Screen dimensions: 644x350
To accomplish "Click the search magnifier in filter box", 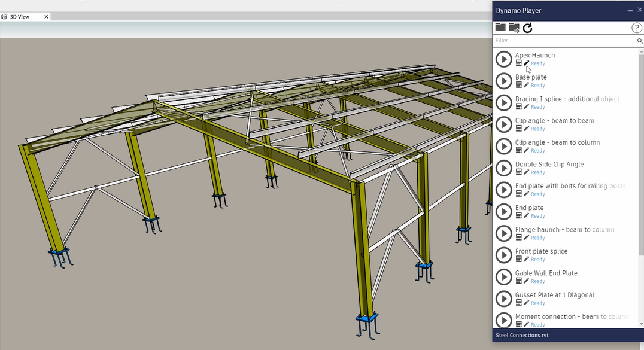I will (x=639, y=41).
